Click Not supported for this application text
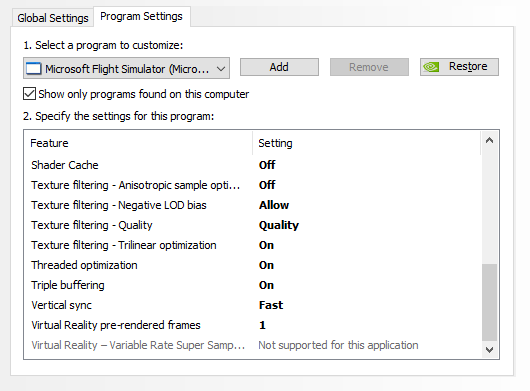 click(x=338, y=345)
